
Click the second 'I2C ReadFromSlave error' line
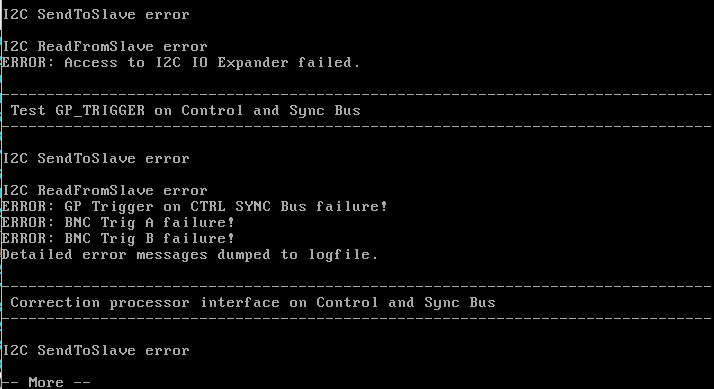[105, 190]
